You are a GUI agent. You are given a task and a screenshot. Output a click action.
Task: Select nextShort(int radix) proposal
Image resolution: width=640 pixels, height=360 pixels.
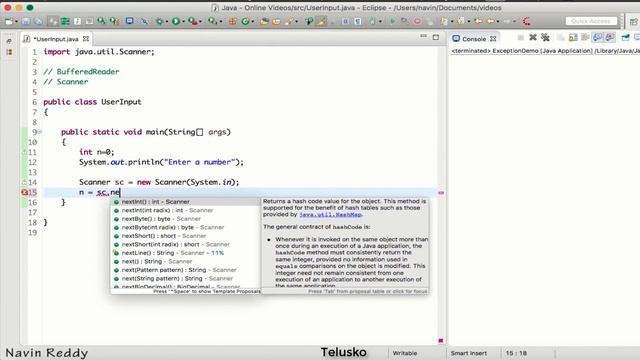tap(185, 244)
